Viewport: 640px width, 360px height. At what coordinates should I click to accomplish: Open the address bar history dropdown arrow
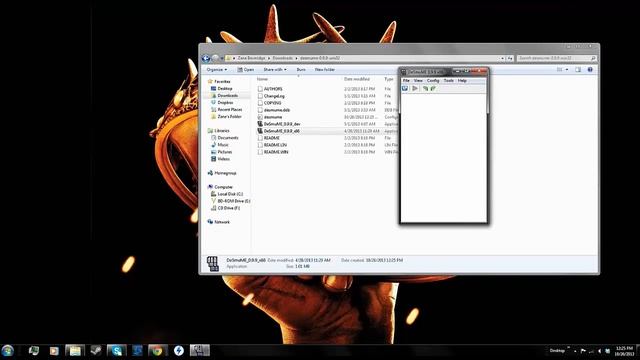pos(502,58)
